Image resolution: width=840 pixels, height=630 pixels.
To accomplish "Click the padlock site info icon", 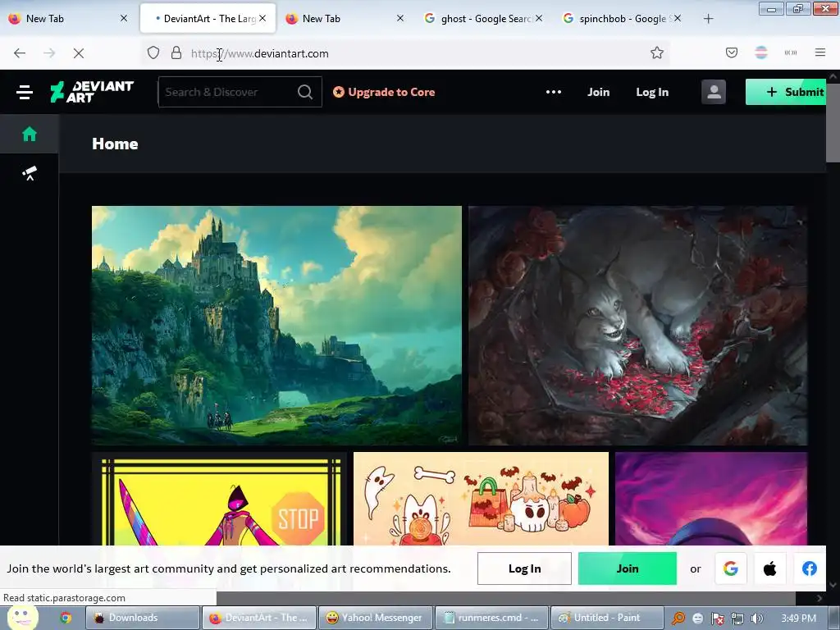I will click(176, 53).
